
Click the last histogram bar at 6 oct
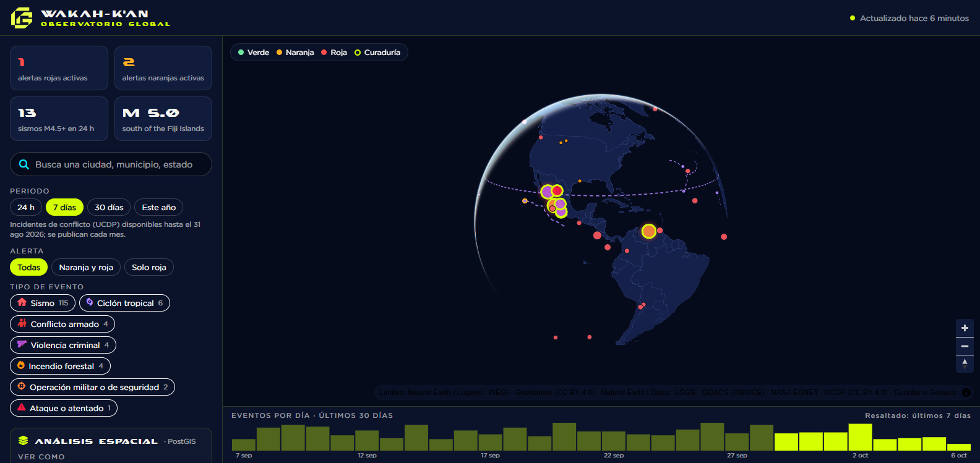click(x=959, y=447)
